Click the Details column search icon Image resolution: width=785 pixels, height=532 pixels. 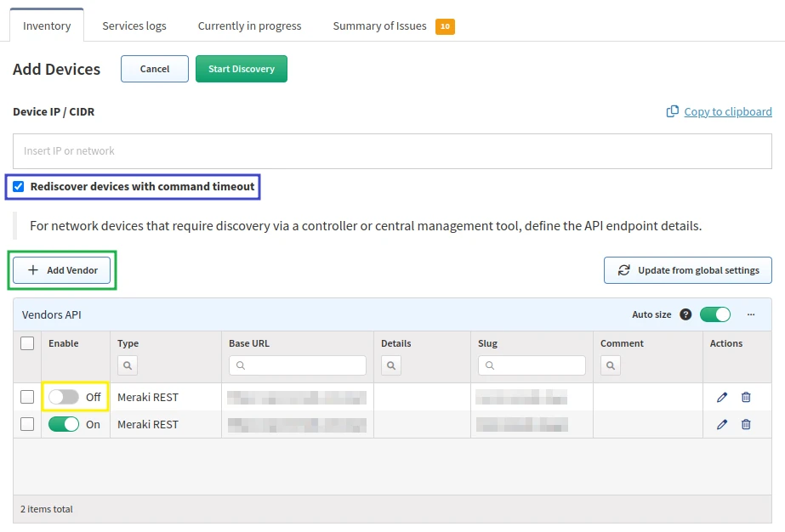391,365
